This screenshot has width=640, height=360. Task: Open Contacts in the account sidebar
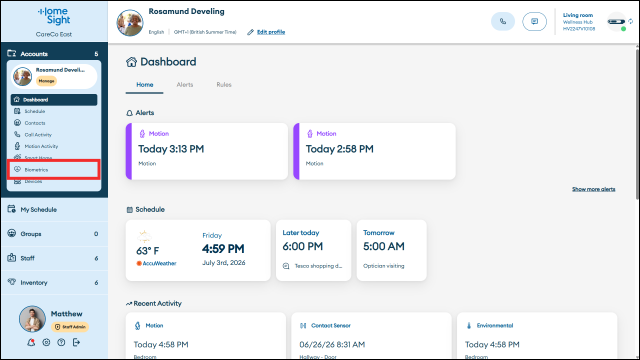click(x=54, y=123)
